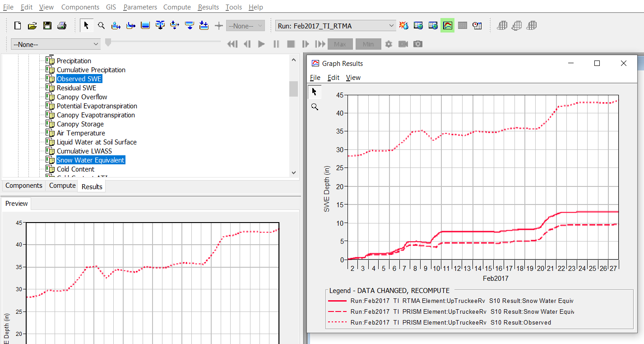The width and height of the screenshot is (644, 344).
Task: Click the highlighted View Graph icon
Action: (447, 26)
